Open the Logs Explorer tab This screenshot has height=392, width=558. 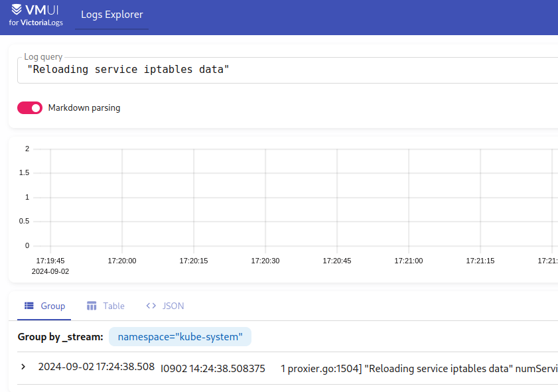click(111, 15)
